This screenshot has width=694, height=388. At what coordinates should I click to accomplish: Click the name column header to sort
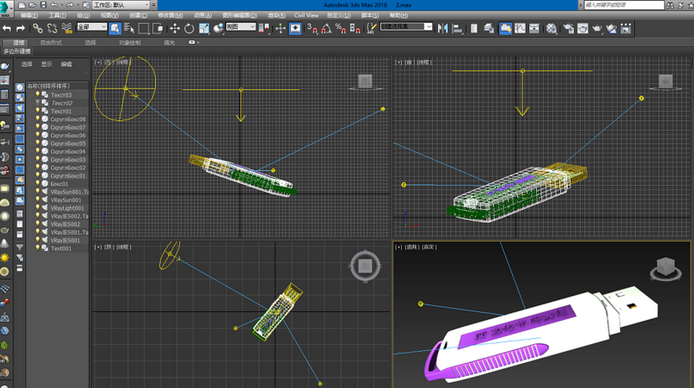[58, 86]
